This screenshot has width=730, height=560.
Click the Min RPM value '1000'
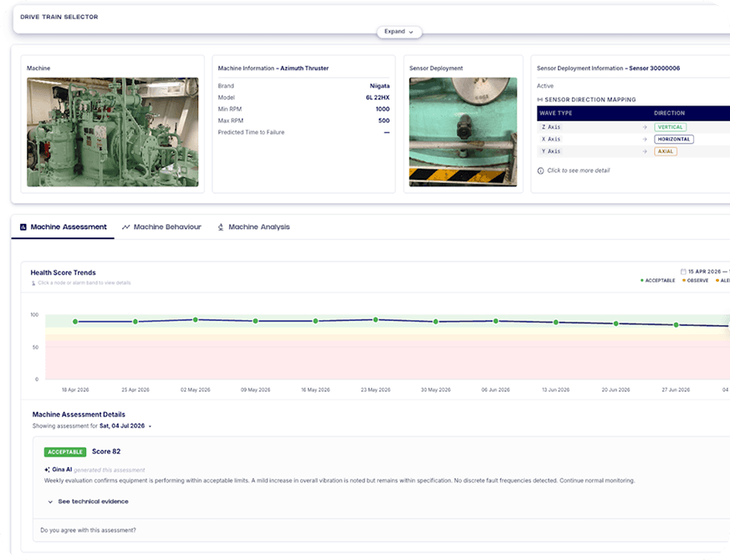(x=383, y=109)
